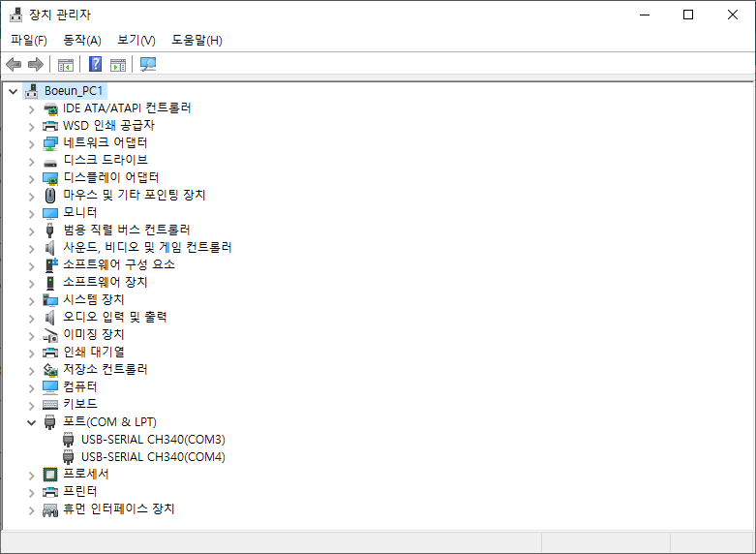Click the 시스템 장치 icon
This screenshot has width=756, height=554.
tap(50, 299)
